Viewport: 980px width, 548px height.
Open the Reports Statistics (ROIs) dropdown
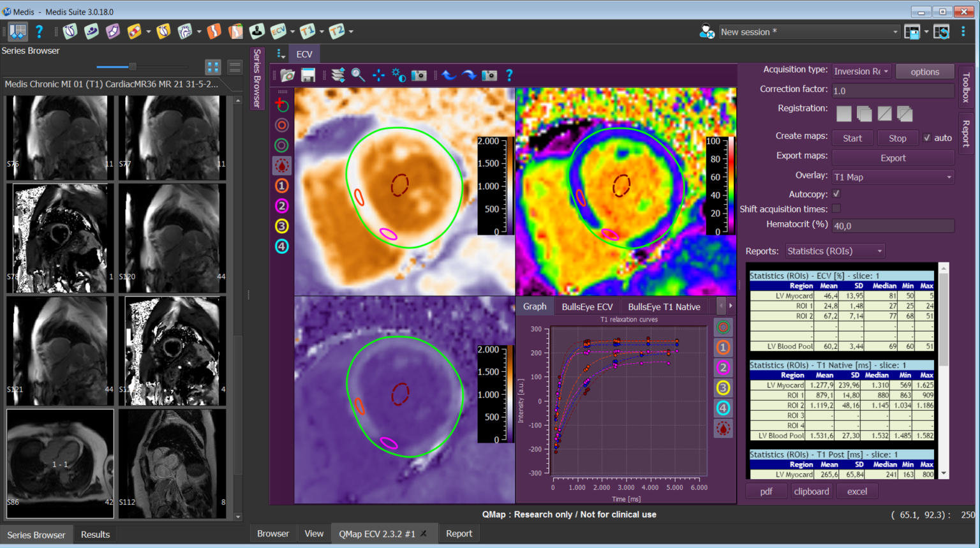pyautogui.click(x=835, y=251)
